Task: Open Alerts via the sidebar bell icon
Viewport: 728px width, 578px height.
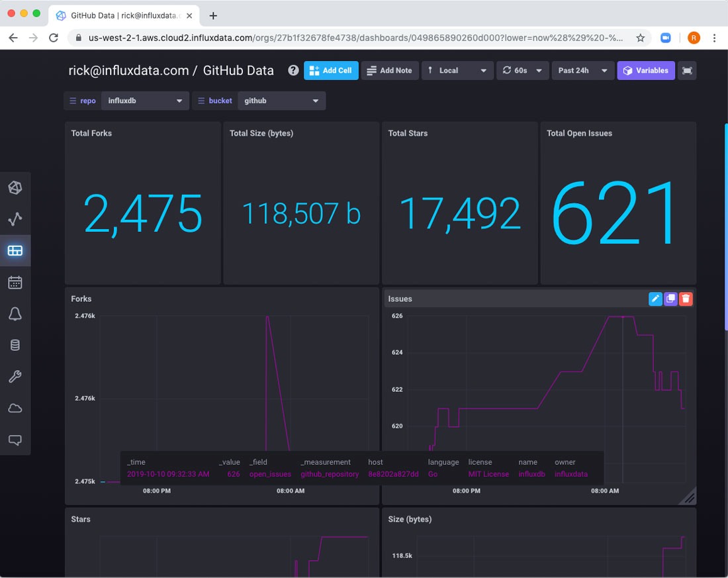Action: point(15,314)
